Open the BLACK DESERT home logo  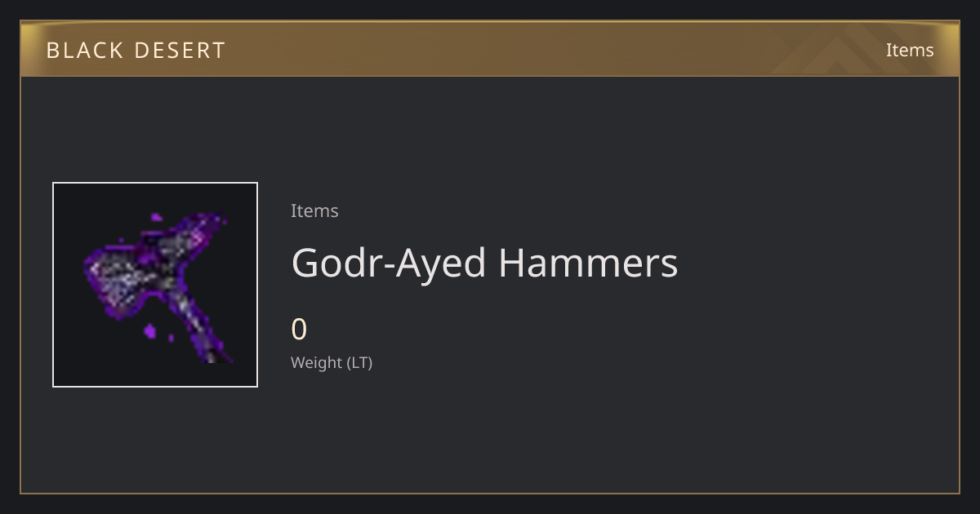[x=136, y=50]
